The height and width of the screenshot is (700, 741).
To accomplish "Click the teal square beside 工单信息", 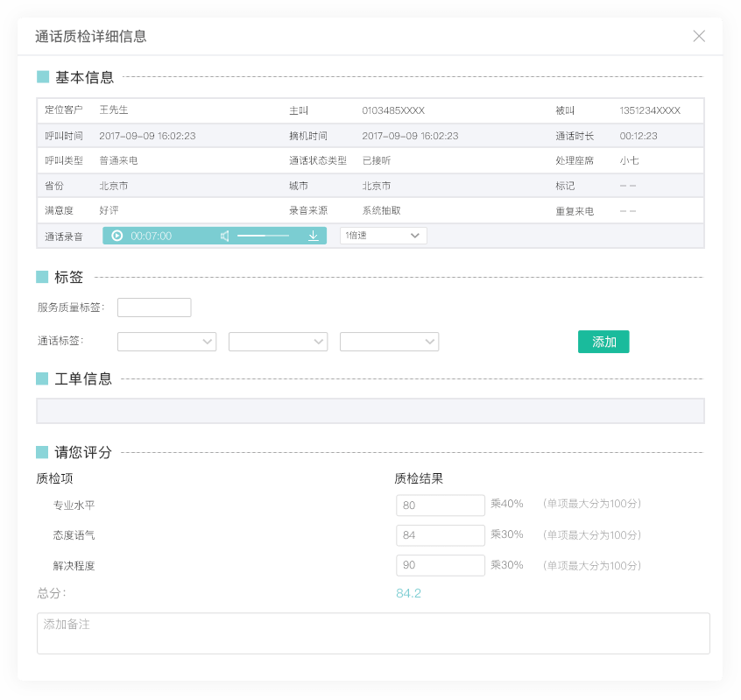I will [x=42, y=378].
